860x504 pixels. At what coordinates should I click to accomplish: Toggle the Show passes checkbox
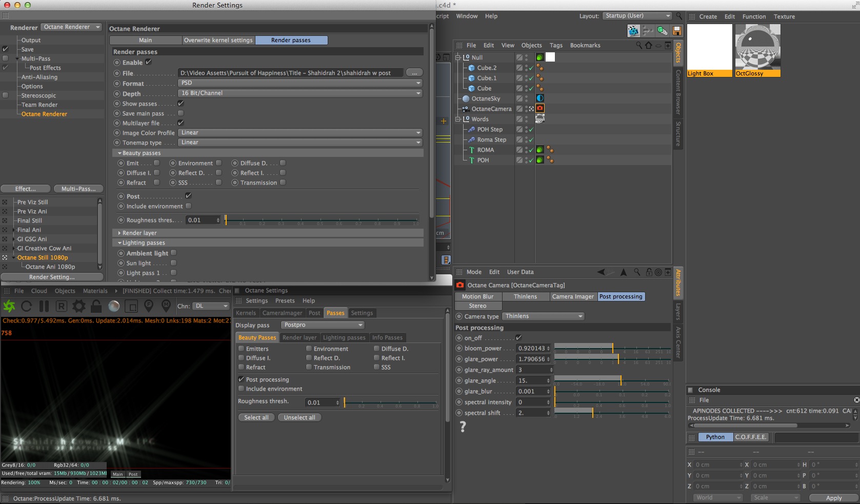coord(181,104)
